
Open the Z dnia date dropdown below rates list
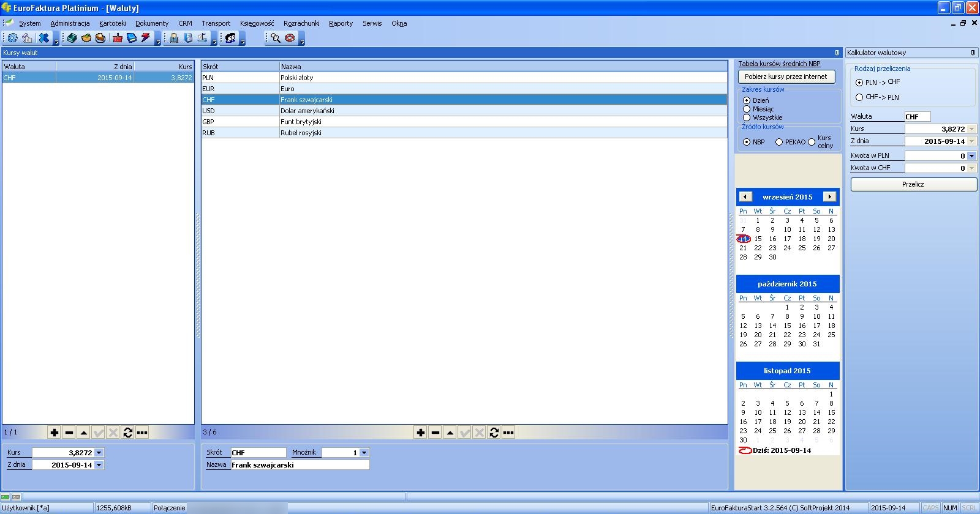tap(99, 465)
